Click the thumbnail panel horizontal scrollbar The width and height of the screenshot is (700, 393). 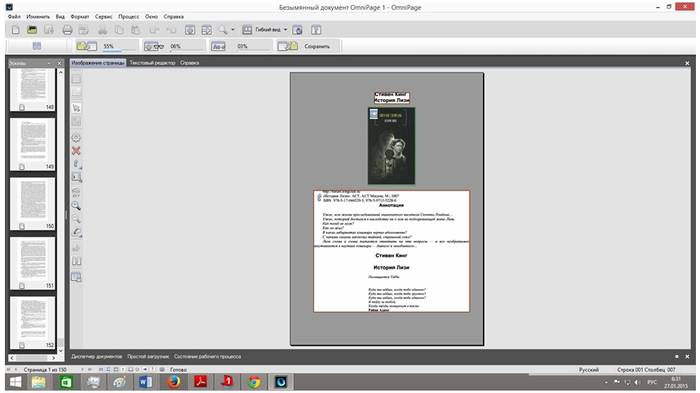point(33,358)
